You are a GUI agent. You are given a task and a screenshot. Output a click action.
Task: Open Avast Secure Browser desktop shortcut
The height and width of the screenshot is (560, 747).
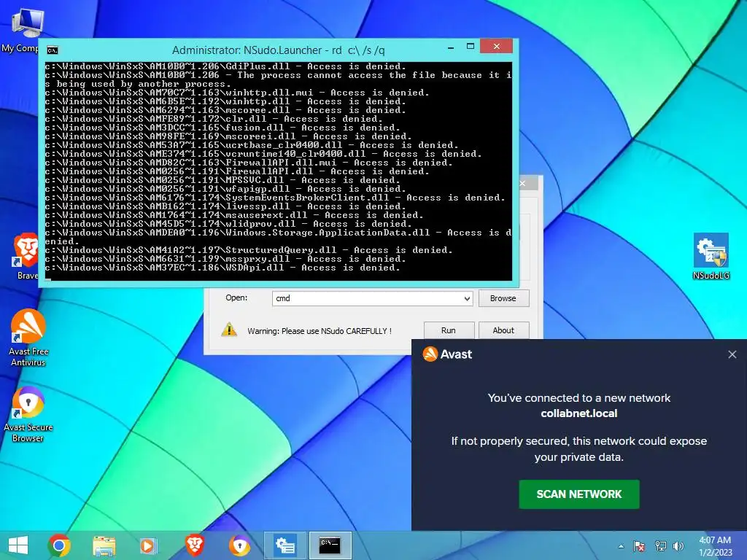pyautogui.click(x=28, y=414)
